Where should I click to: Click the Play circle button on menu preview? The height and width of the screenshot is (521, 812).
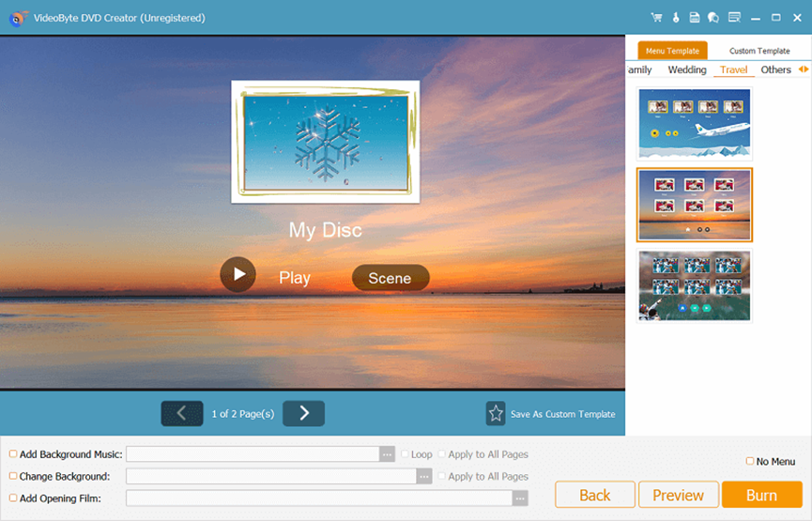237,275
